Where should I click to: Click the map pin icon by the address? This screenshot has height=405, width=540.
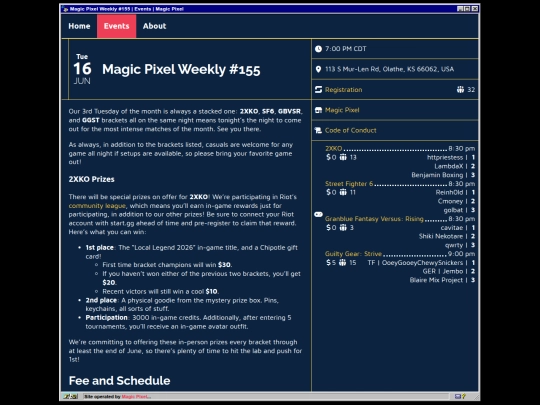pyautogui.click(x=318, y=69)
